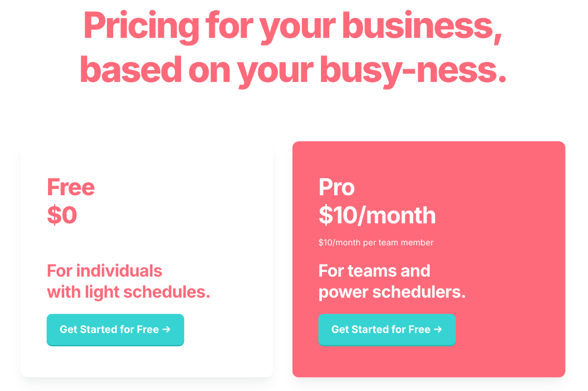
Task: Click the $0 price text
Action: 62,215
